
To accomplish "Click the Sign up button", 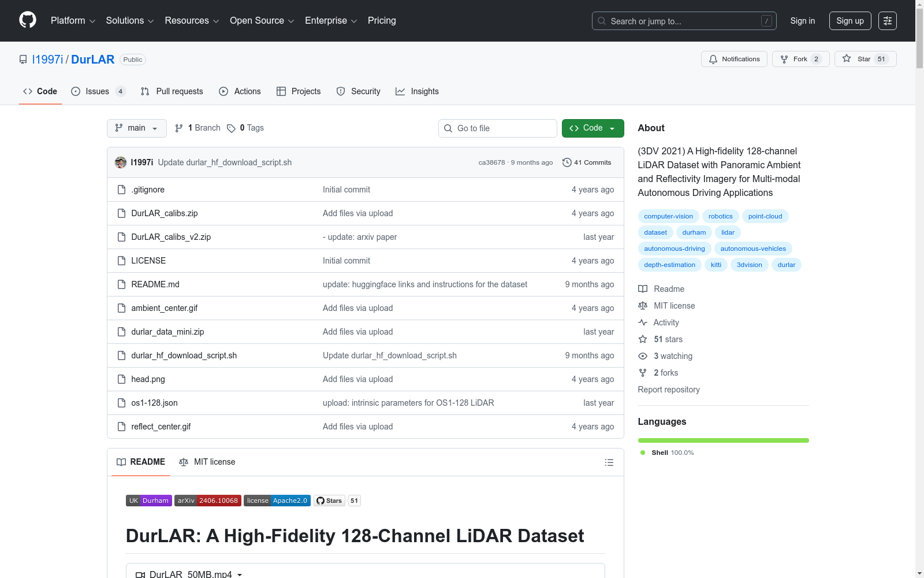I will tap(850, 21).
